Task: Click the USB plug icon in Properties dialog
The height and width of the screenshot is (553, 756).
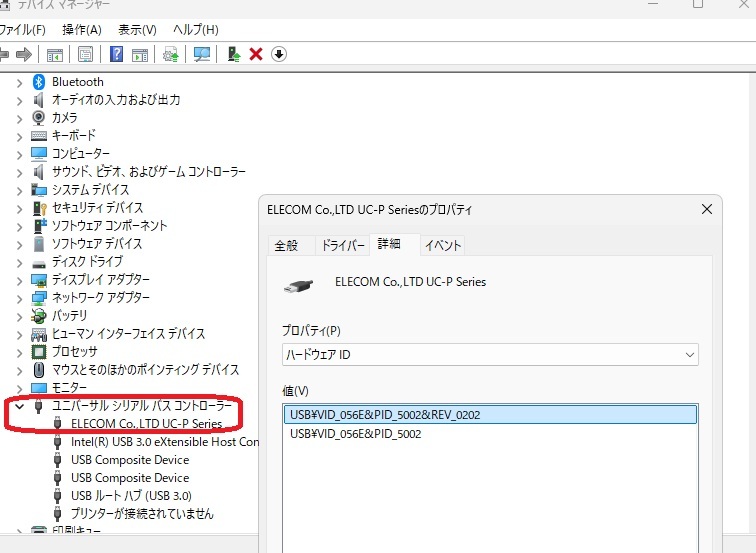Action: pos(298,286)
